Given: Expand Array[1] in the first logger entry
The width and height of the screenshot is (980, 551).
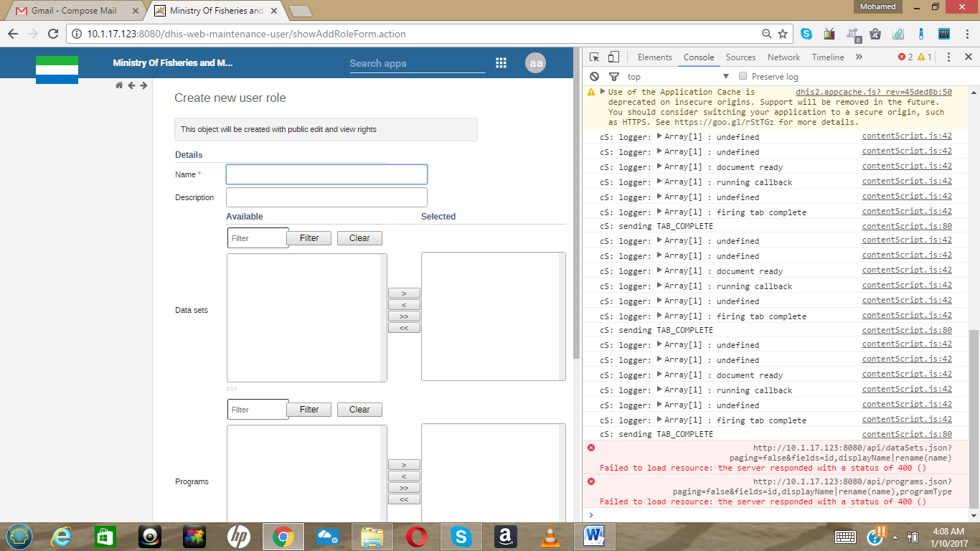Looking at the screenshot, I should [659, 136].
